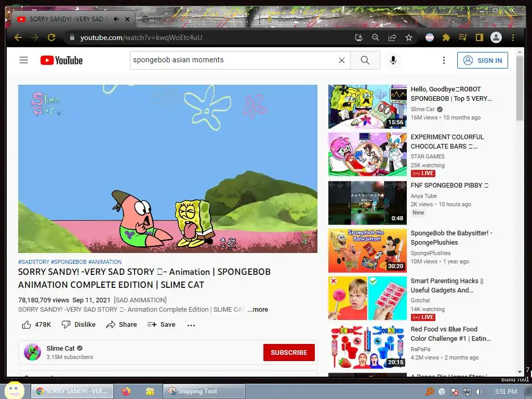Open YouTube settings three-dot menu

[x=444, y=60]
